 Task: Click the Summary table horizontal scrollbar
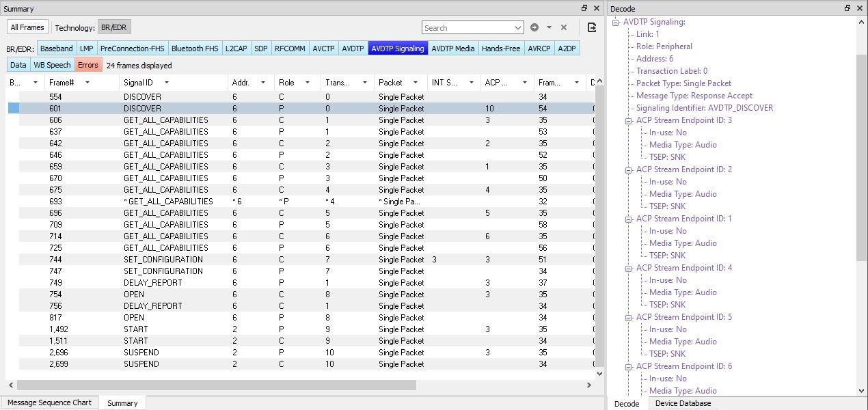pyautogui.click(x=217, y=385)
